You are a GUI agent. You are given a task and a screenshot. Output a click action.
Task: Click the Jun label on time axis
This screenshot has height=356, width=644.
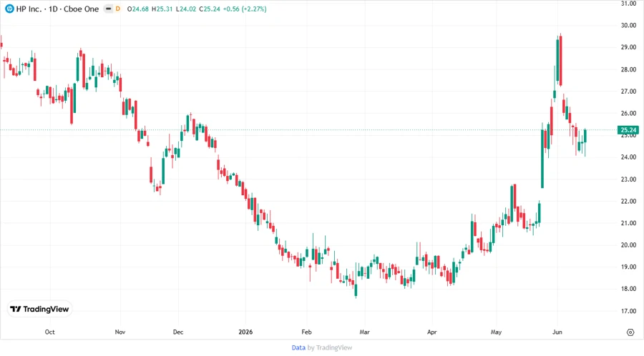(x=557, y=332)
